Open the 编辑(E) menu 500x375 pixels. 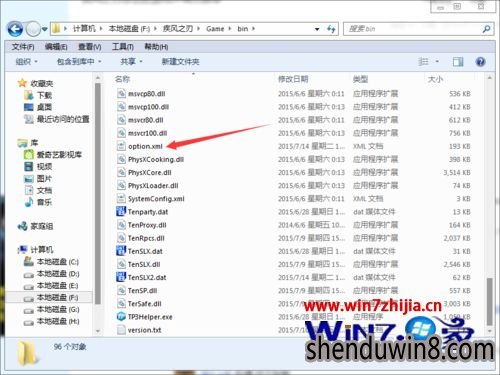click(x=56, y=47)
